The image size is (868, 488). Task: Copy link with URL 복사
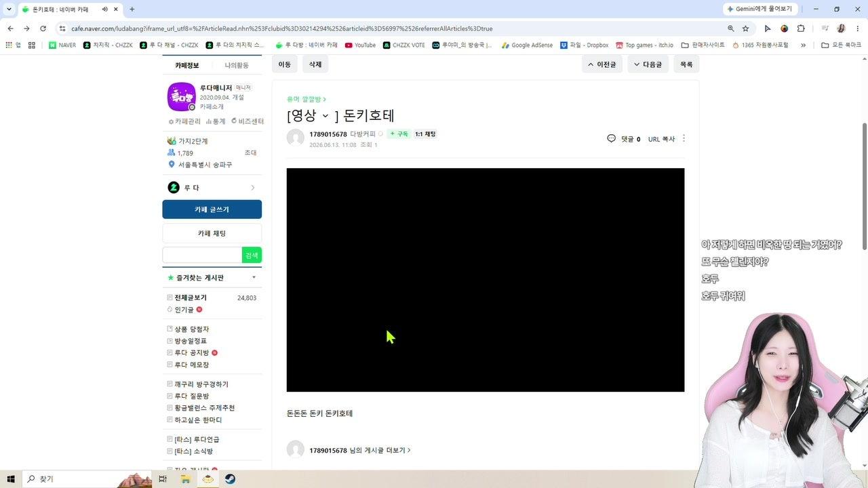(x=661, y=139)
